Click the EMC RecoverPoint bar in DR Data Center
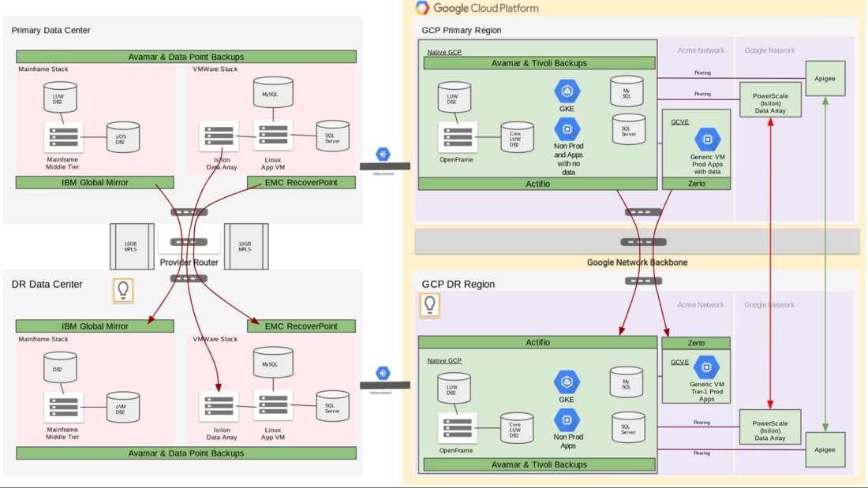This screenshot has height=488, width=868. [301, 326]
